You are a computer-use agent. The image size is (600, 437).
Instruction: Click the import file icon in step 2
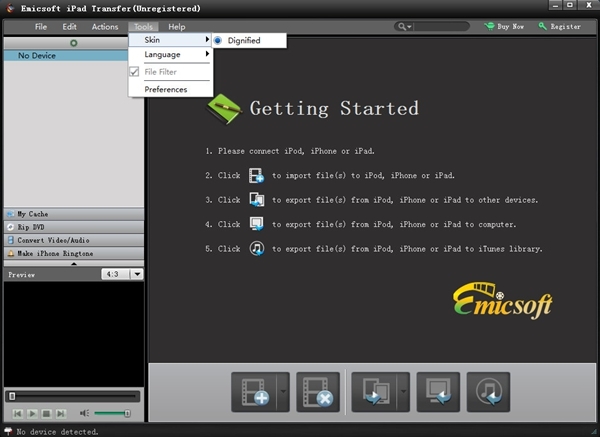click(256, 175)
